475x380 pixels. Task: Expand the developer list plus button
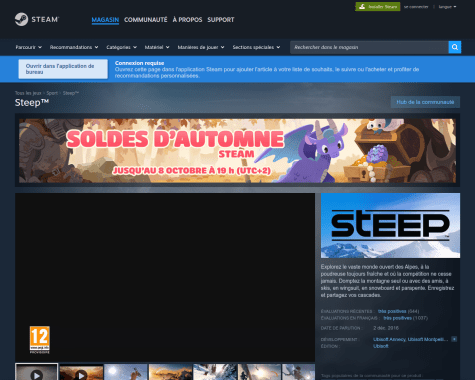click(x=454, y=339)
